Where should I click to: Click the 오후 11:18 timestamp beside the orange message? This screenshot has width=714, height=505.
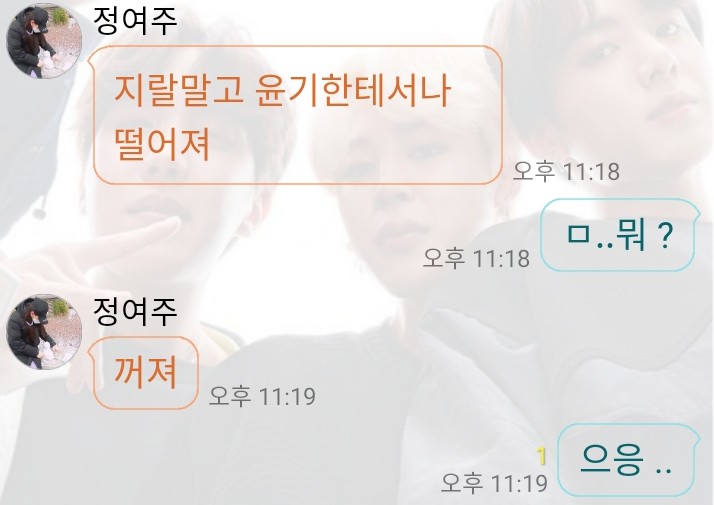566,171
